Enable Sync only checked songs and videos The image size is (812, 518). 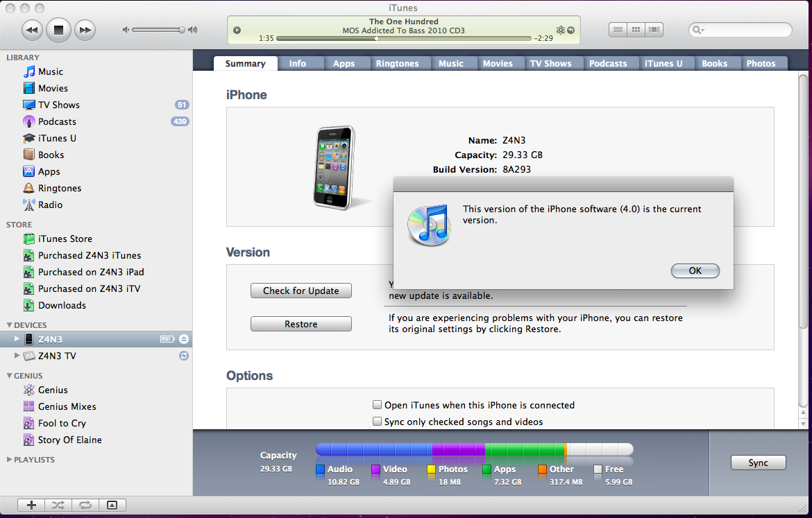378,421
